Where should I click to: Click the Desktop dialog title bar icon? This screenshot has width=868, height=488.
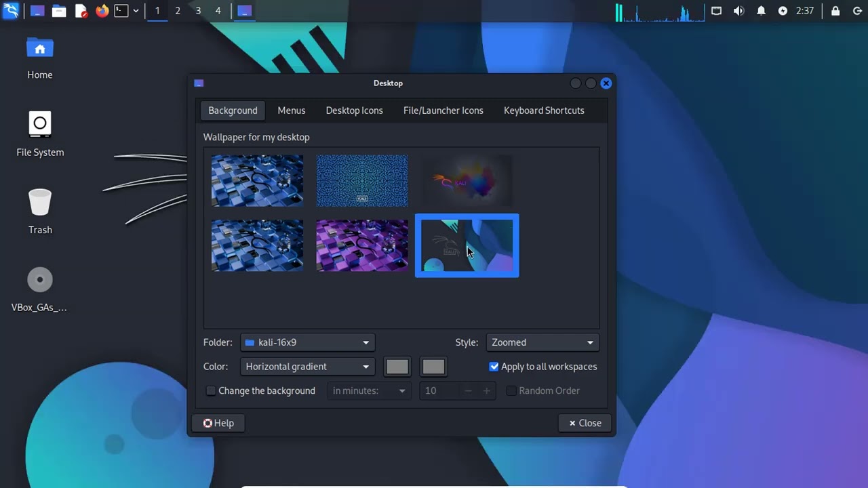(x=199, y=83)
